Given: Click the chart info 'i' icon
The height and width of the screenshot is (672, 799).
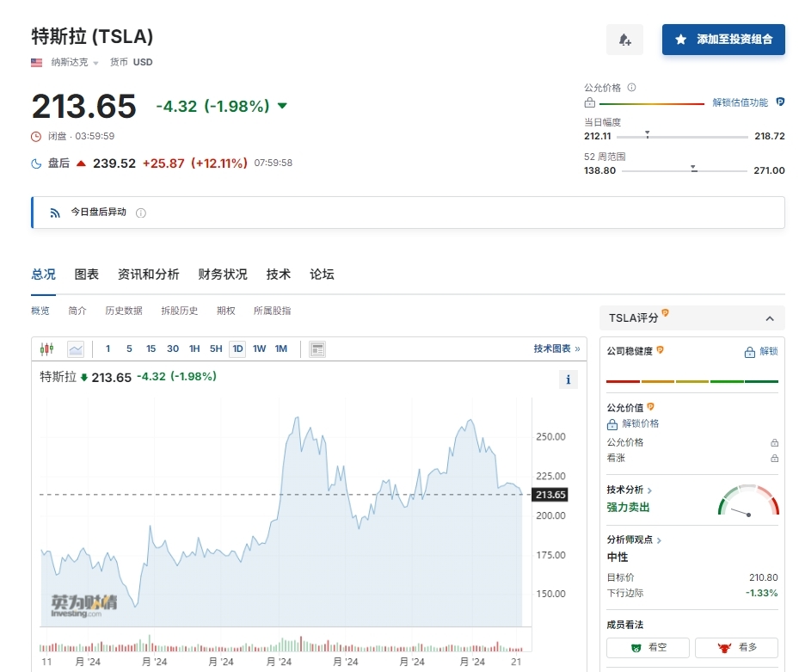Looking at the screenshot, I should point(568,379).
